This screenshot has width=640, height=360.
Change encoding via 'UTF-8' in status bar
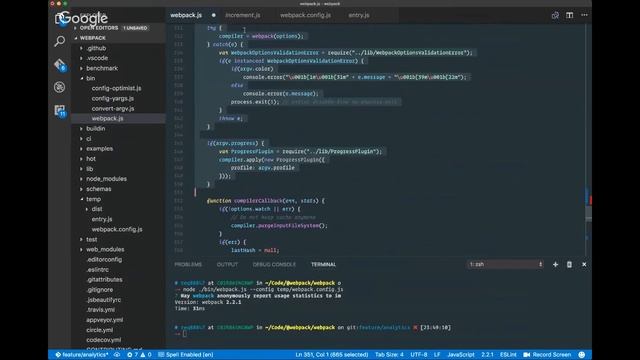(x=419, y=355)
